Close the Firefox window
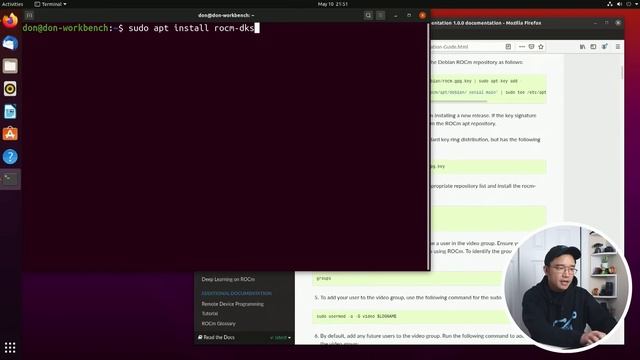Image resolution: width=640 pixels, height=360 pixels. point(618,23)
